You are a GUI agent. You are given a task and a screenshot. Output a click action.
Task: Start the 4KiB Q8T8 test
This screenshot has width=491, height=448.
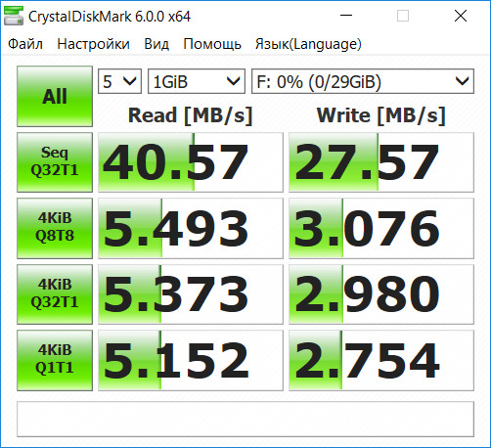click(55, 228)
